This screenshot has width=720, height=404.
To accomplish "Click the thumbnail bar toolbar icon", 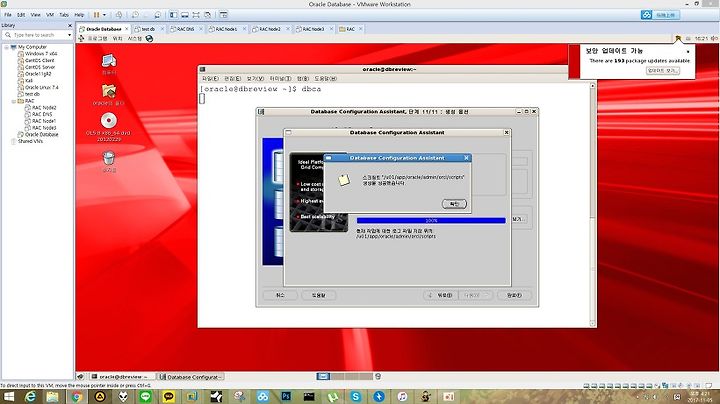I will click(185, 15).
